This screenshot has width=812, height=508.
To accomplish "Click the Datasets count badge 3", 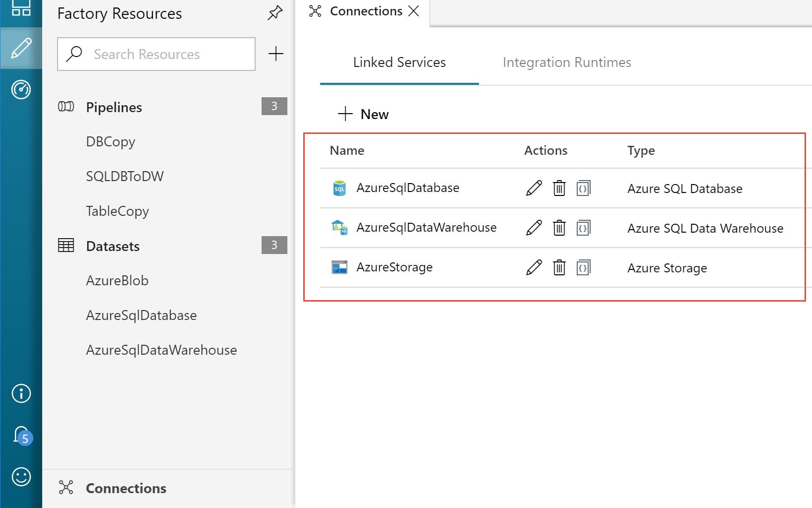I will [274, 245].
